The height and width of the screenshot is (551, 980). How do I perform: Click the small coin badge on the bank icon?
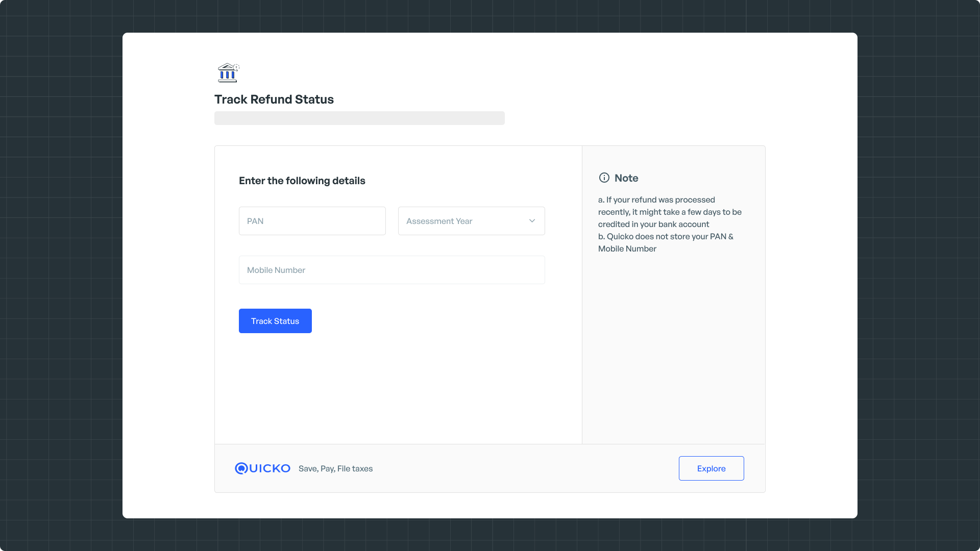click(x=237, y=67)
